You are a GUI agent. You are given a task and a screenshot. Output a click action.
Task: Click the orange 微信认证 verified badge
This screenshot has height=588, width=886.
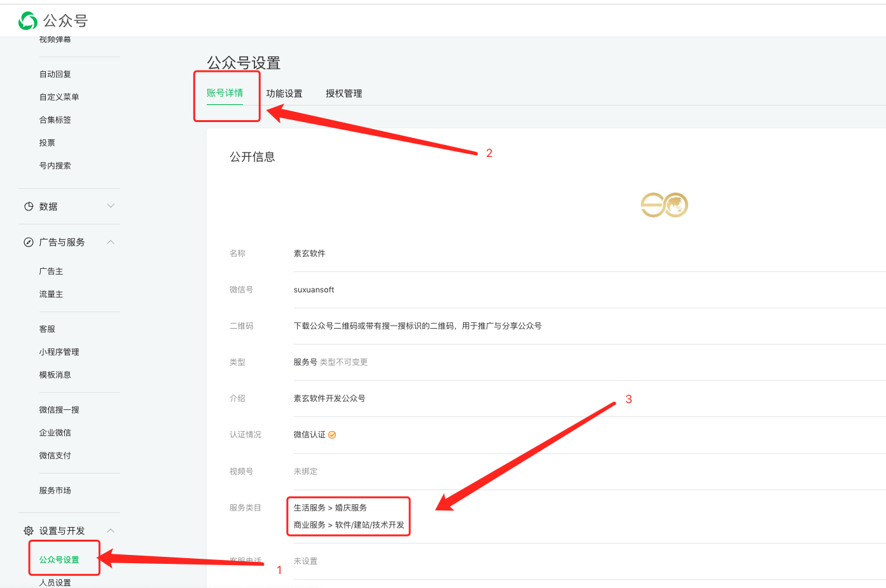tap(332, 435)
